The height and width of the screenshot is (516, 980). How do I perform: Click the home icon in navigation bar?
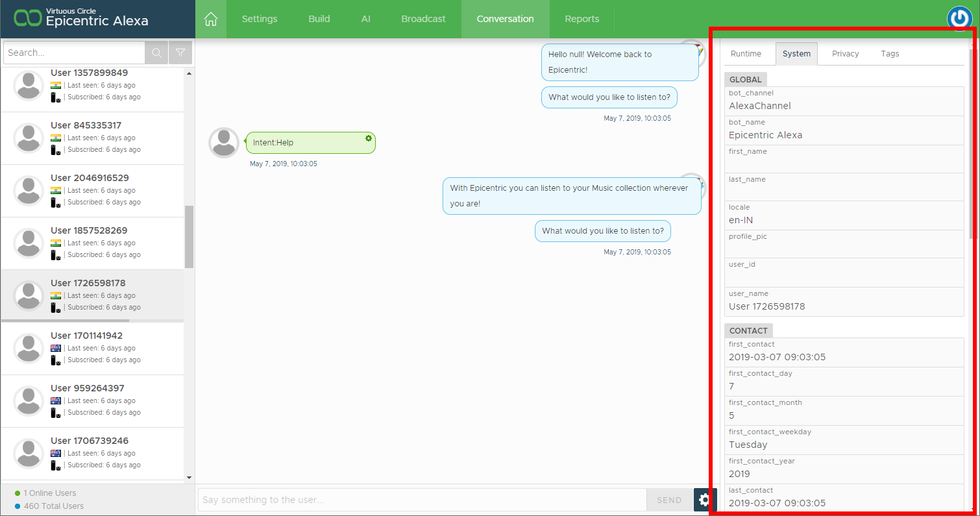coord(210,19)
